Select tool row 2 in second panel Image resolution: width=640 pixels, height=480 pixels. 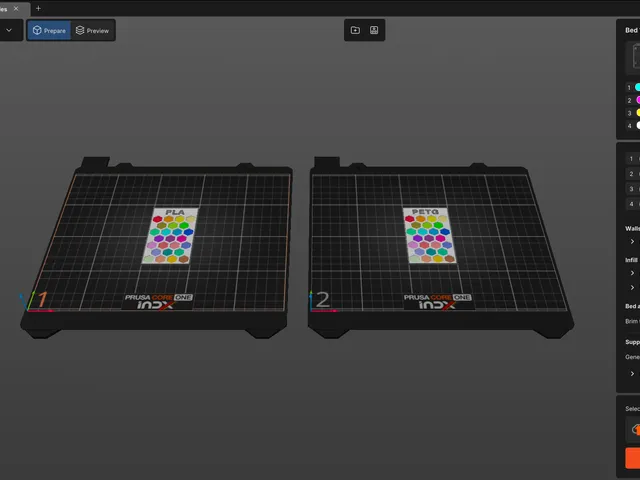[632, 174]
